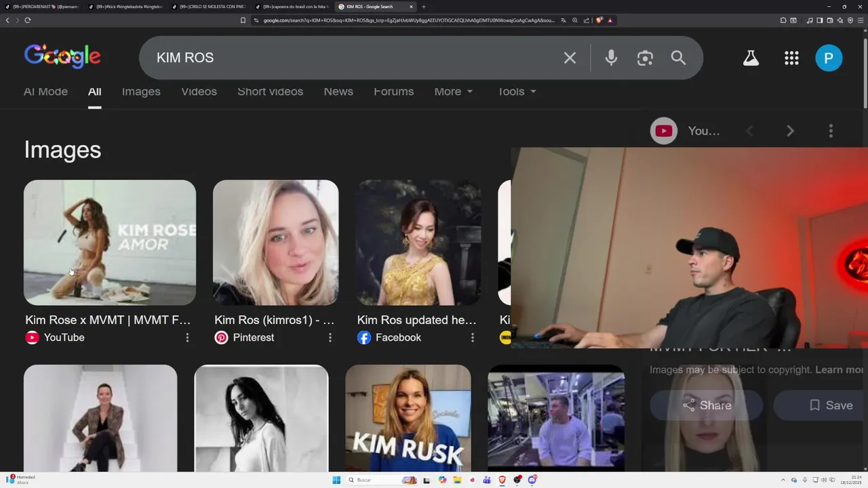Switch to the PIEROARENAST browser tab

pos(42,7)
